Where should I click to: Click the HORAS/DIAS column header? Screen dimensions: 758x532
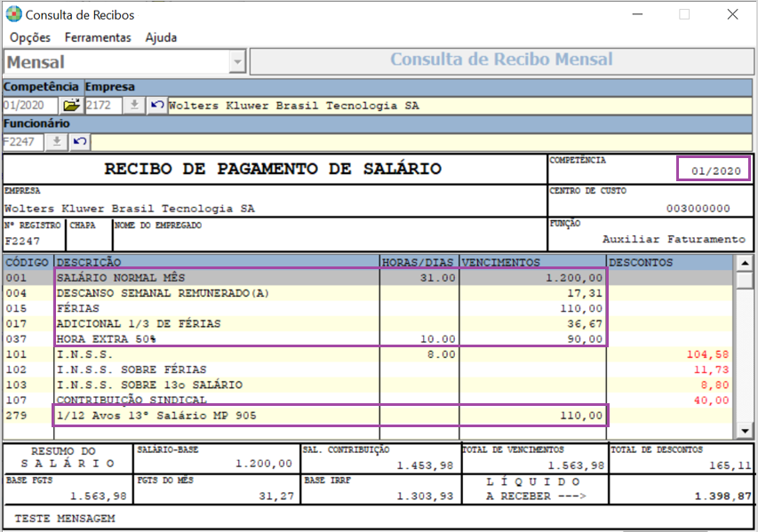[419, 262]
